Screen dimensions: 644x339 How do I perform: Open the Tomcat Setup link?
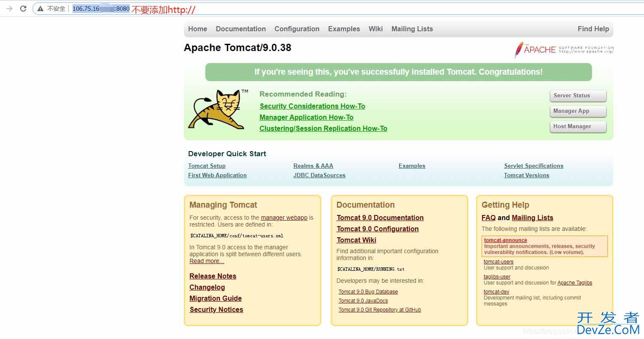pos(207,166)
